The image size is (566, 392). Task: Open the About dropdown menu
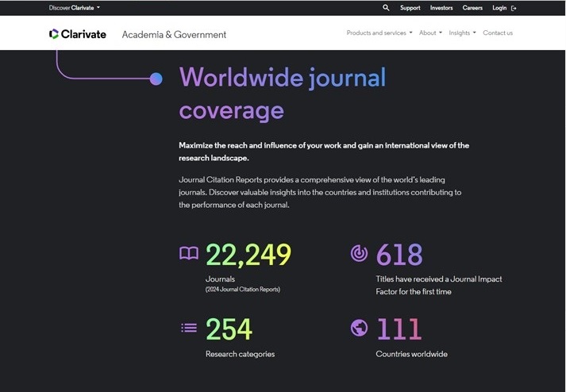click(430, 33)
